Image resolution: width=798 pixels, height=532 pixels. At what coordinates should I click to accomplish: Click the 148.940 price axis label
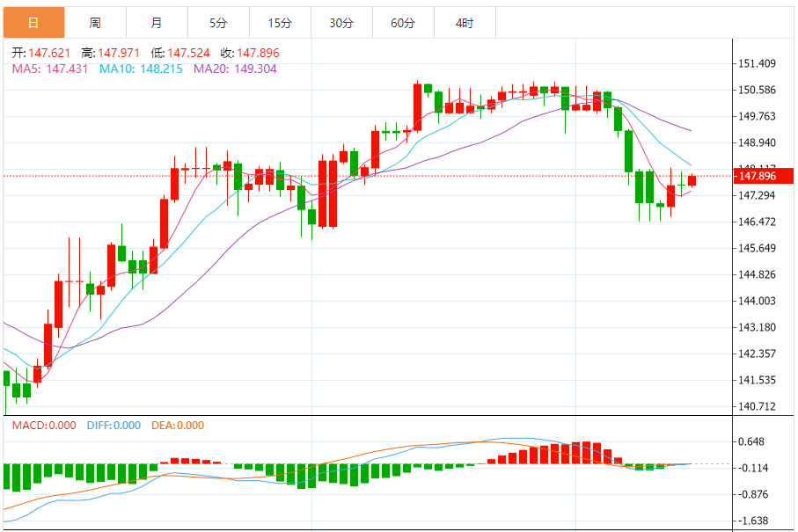coord(757,143)
